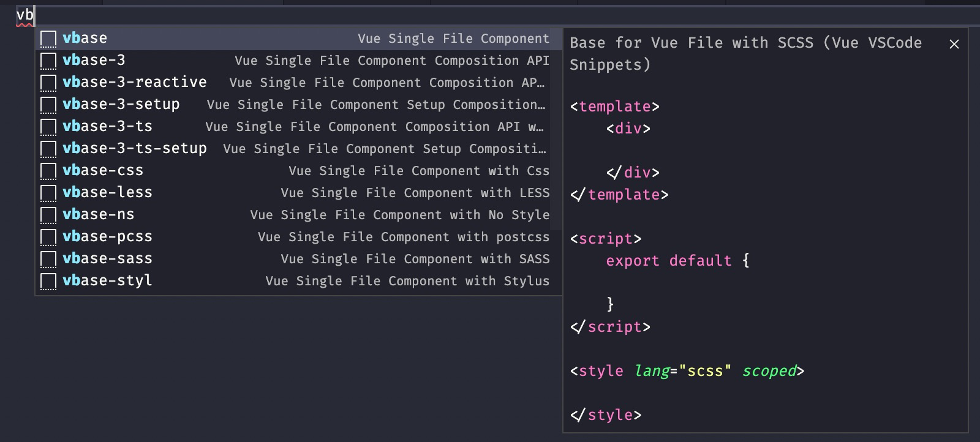The image size is (980, 442).
Task: Click the snippet icon beside vbase-styl
Action: point(48,282)
